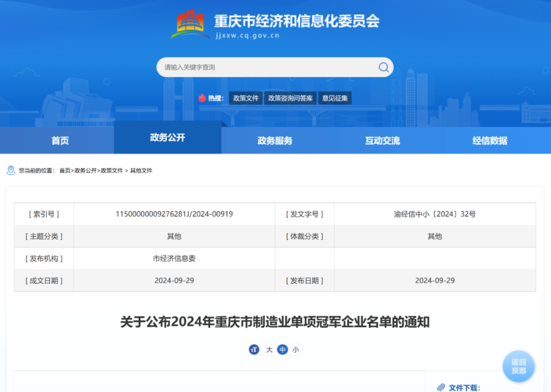Select large font size 大

269,349
